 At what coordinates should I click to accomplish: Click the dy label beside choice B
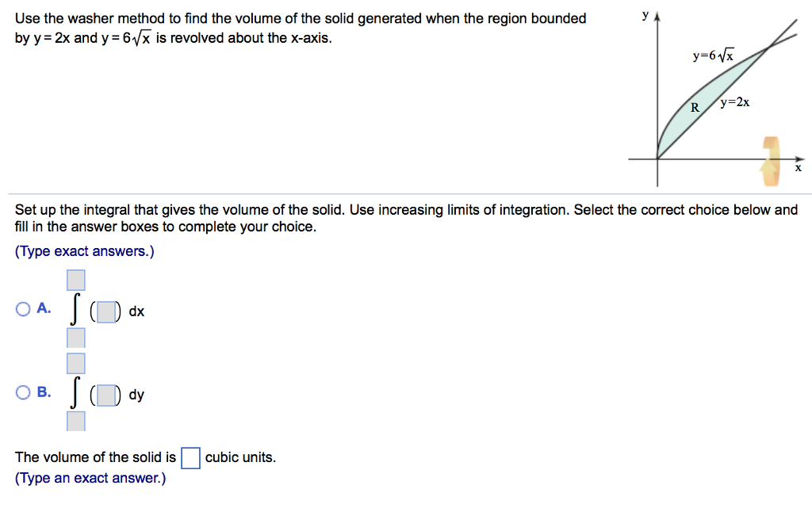pos(136,395)
